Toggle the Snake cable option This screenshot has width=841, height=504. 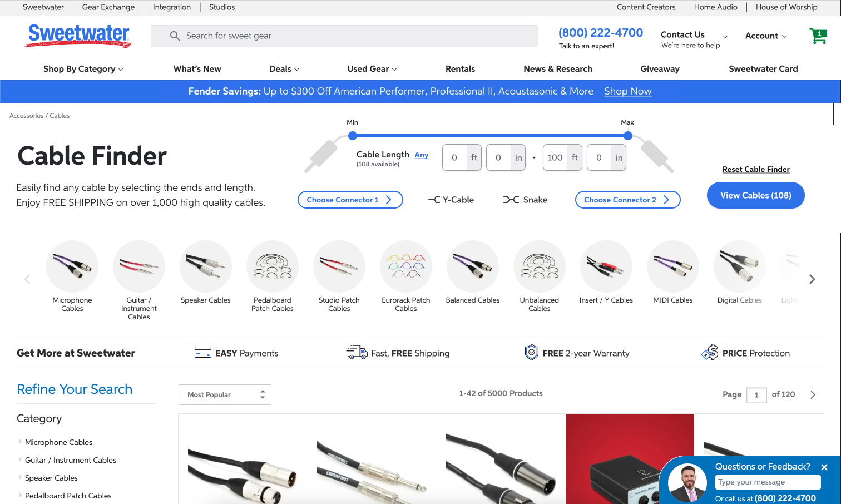(525, 200)
